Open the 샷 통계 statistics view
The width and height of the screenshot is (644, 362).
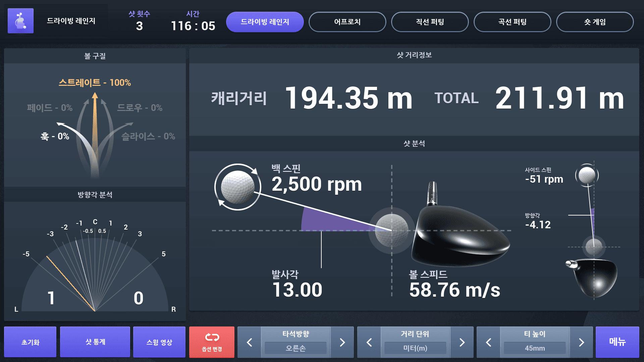(x=95, y=342)
